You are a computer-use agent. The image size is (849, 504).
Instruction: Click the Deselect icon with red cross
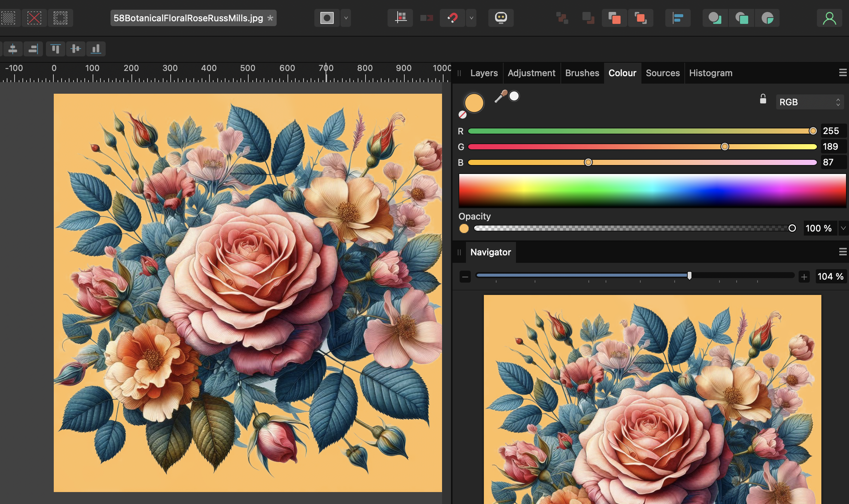tap(34, 18)
